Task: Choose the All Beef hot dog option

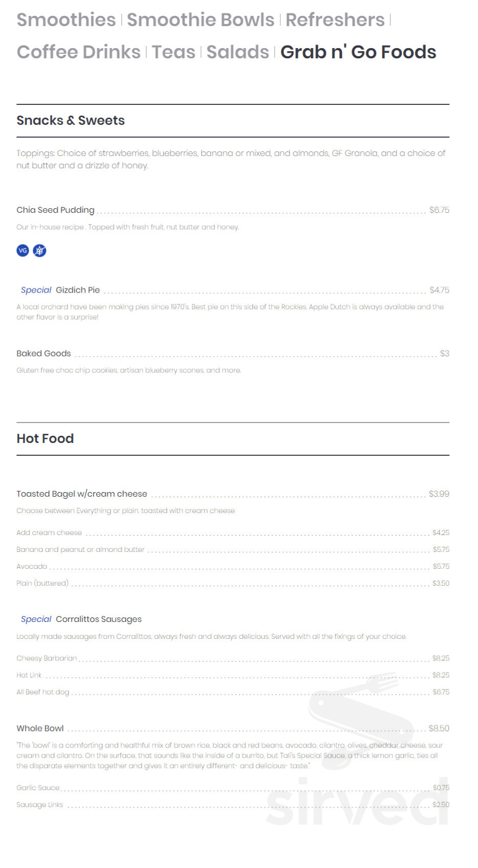Action: pyautogui.click(x=42, y=692)
